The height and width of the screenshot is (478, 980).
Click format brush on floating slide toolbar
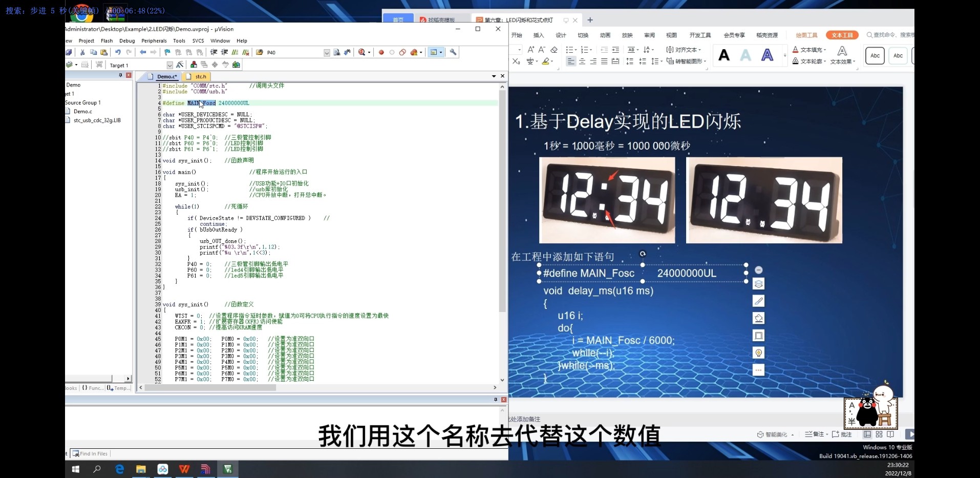759,301
